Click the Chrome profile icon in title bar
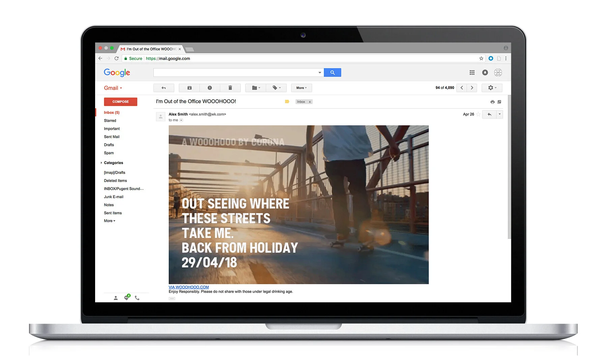This screenshot has height=364, width=607. [506, 48]
